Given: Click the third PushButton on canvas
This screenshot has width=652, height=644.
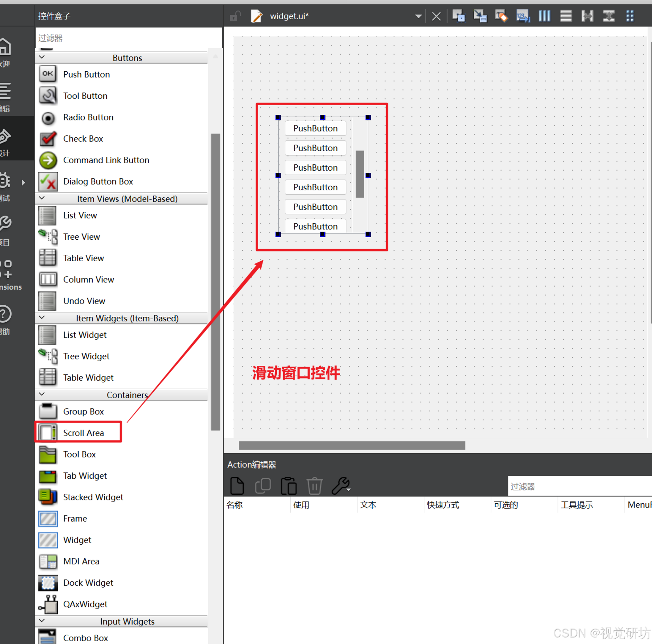Looking at the screenshot, I should (x=315, y=167).
